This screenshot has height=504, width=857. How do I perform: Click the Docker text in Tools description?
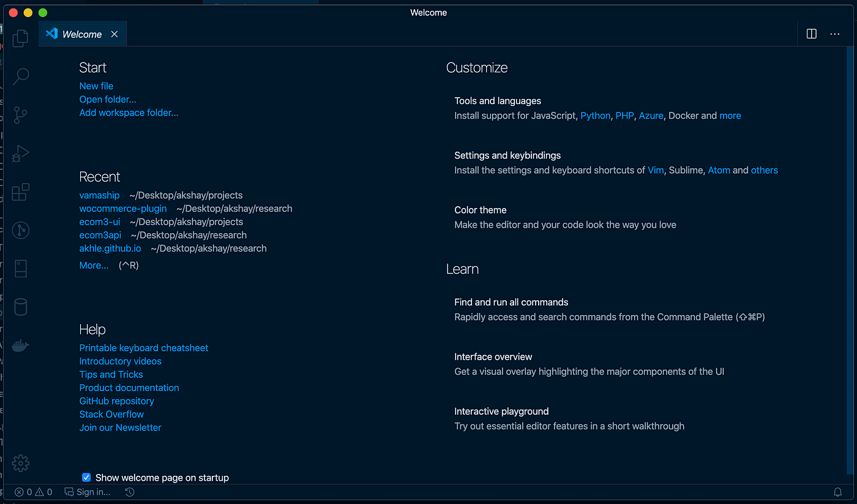tap(683, 116)
